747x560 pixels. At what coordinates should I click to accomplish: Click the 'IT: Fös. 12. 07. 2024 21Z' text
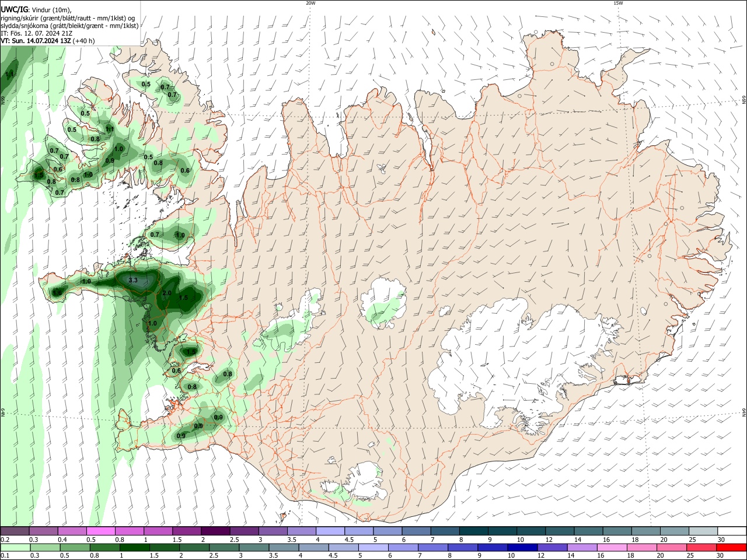[36, 33]
